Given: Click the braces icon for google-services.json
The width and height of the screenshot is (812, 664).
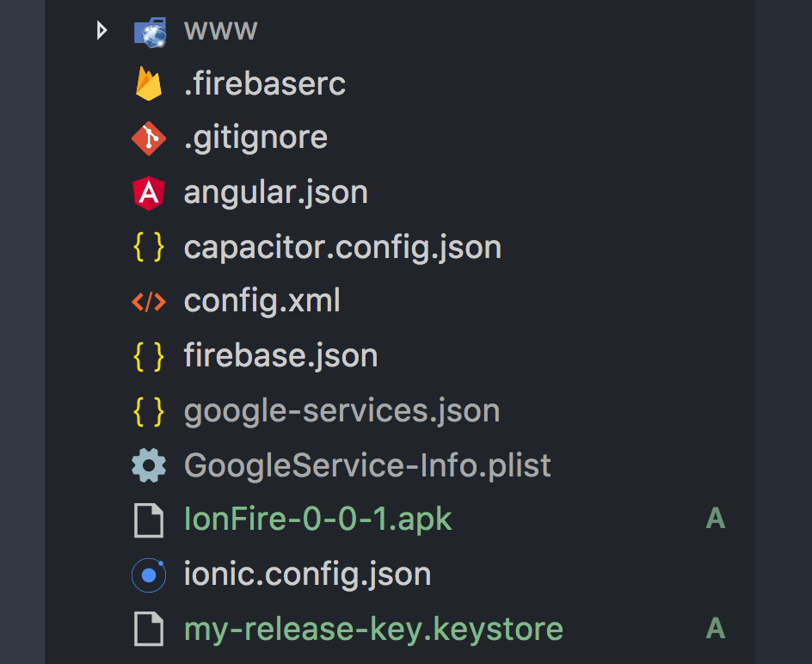Looking at the screenshot, I should 148,410.
